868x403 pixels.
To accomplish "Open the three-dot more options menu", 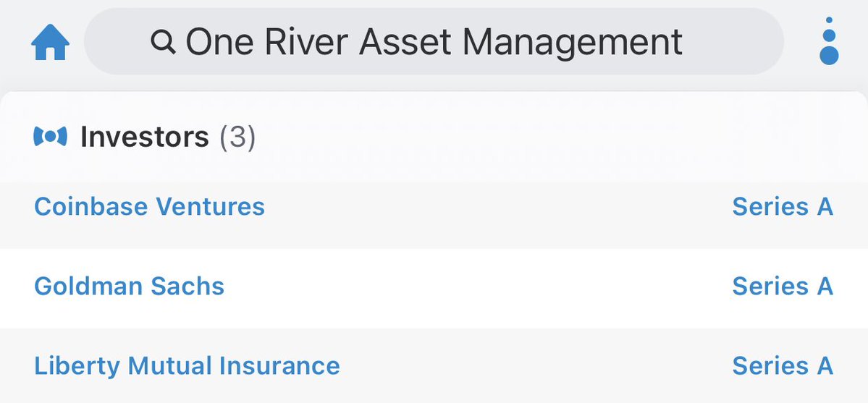I will pos(829,41).
